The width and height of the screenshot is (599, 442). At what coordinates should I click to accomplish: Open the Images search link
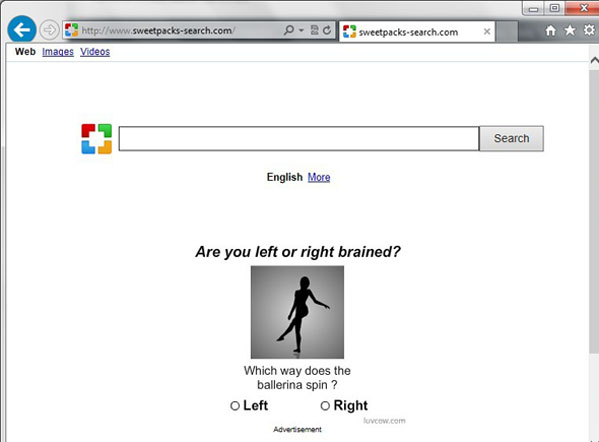coord(58,52)
